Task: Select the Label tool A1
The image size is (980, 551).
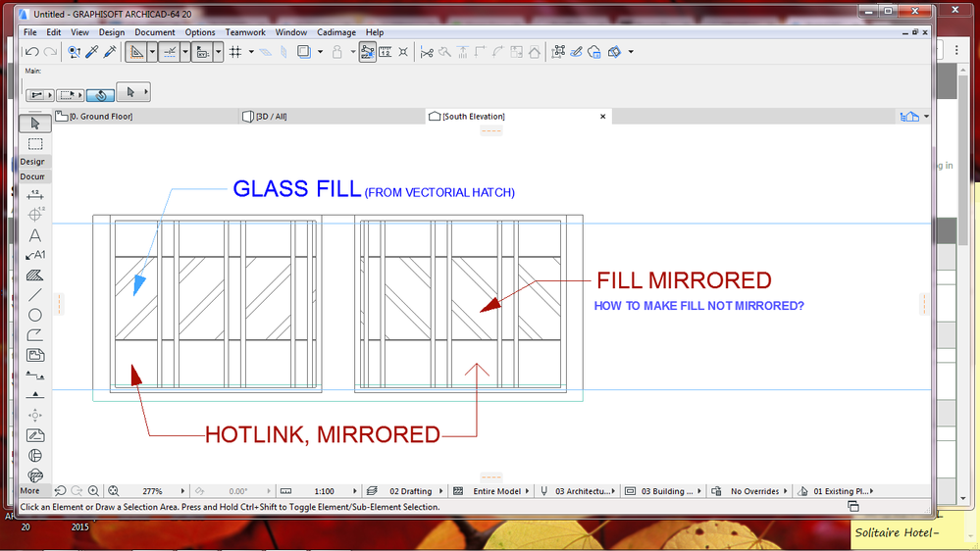Action: coord(35,255)
